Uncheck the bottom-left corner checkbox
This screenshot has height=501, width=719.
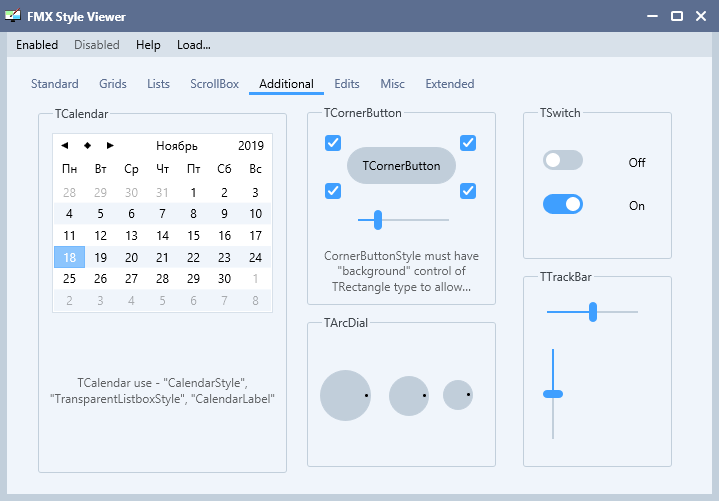333,191
